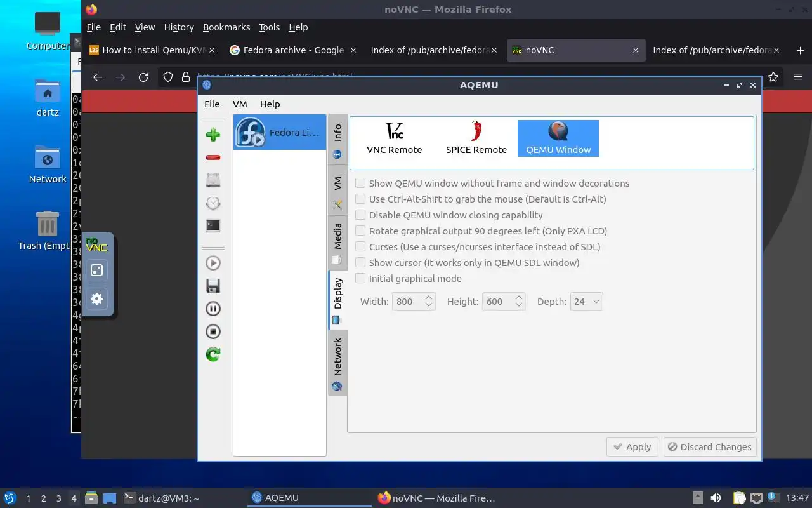Open Firefox Tools menu
Image resolution: width=812 pixels, height=508 pixels.
(269, 27)
